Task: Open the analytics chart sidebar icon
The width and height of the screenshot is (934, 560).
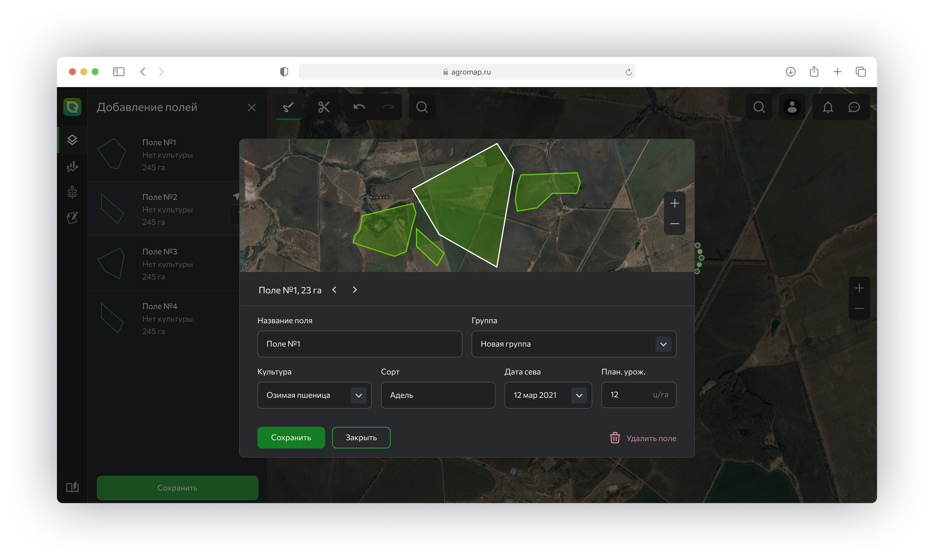Action: tap(72, 166)
